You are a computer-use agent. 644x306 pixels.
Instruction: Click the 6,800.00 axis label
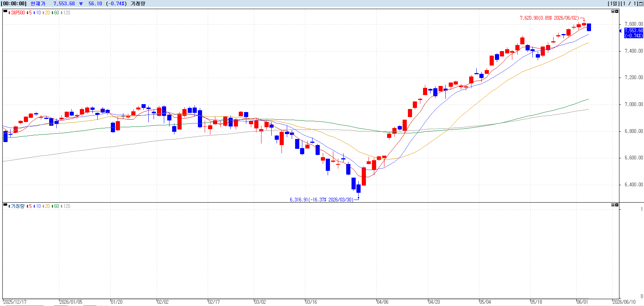click(634, 131)
